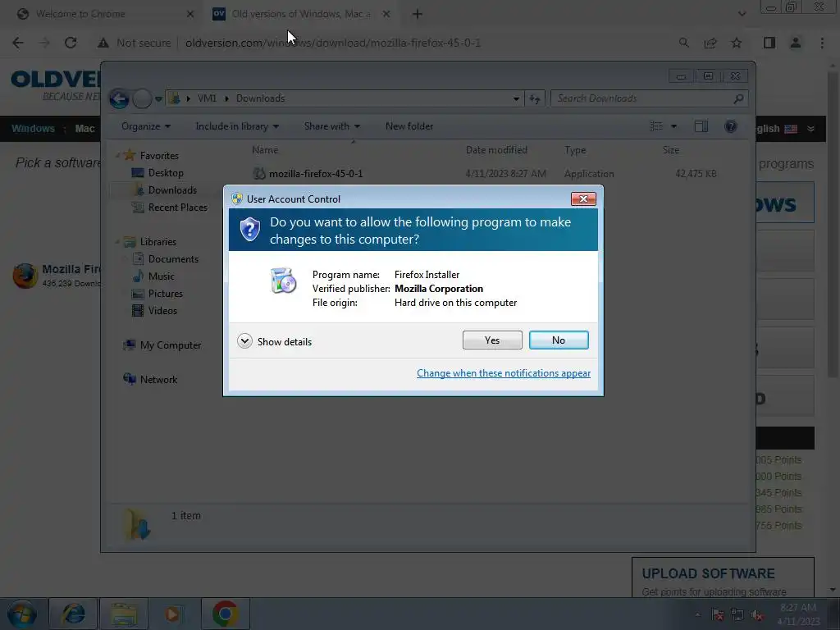Viewport: 840px width, 630px height.
Task: Click Explorer forward arrow button
Action: (142, 98)
